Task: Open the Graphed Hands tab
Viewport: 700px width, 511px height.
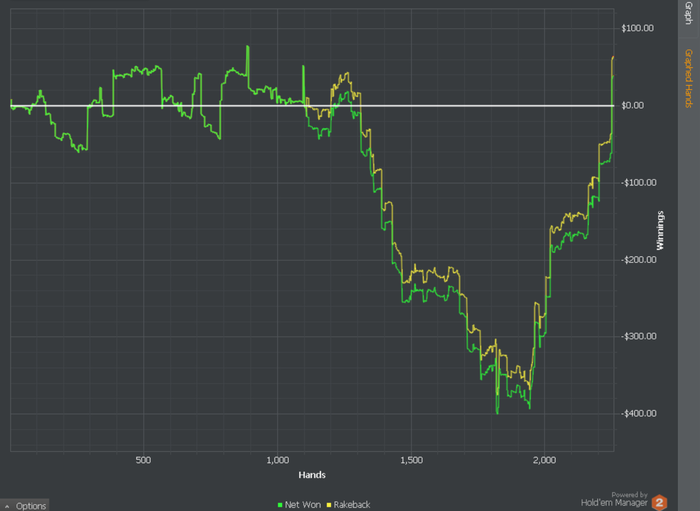Action: pyautogui.click(x=689, y=79)
